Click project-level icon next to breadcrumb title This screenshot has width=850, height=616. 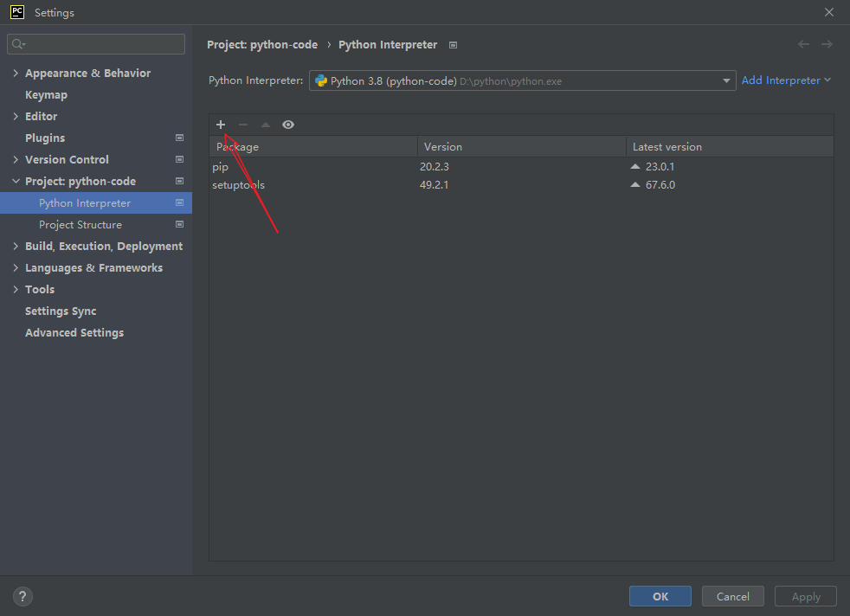(x=454, y=45)
